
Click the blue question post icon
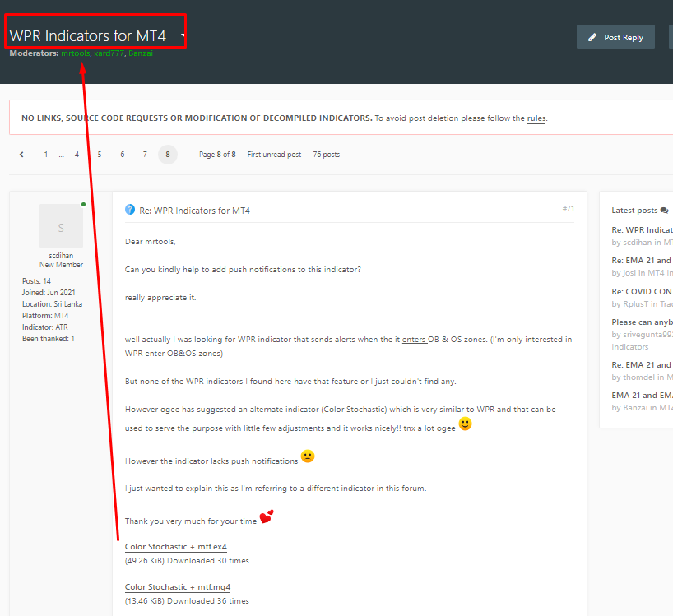coord(130,210)
